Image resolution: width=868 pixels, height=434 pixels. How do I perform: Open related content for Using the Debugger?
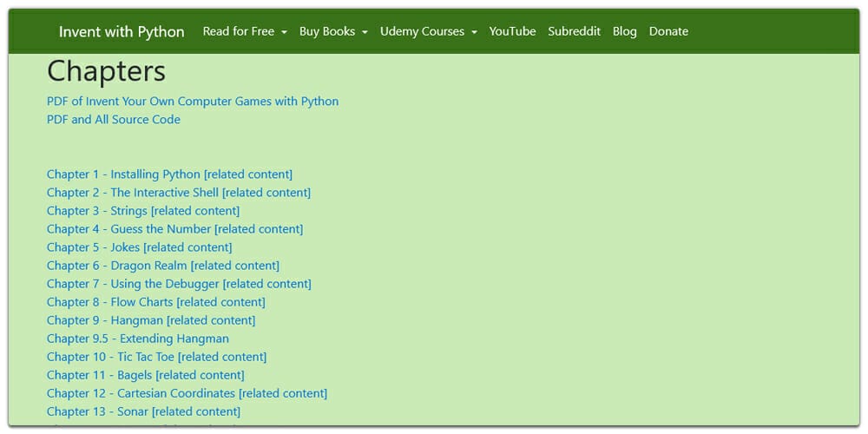click(267, 284)
